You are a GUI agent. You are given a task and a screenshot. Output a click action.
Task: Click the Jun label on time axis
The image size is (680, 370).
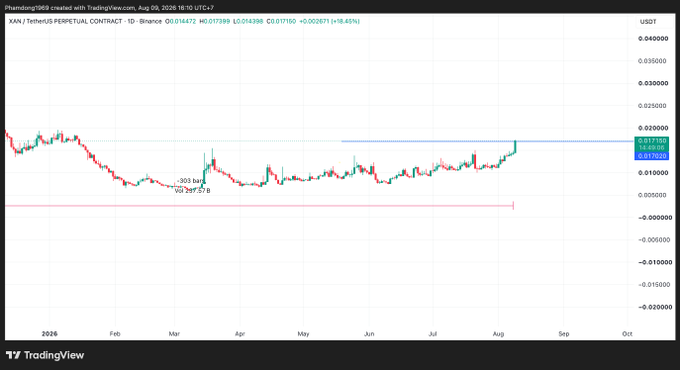click(x=369, y=334)
